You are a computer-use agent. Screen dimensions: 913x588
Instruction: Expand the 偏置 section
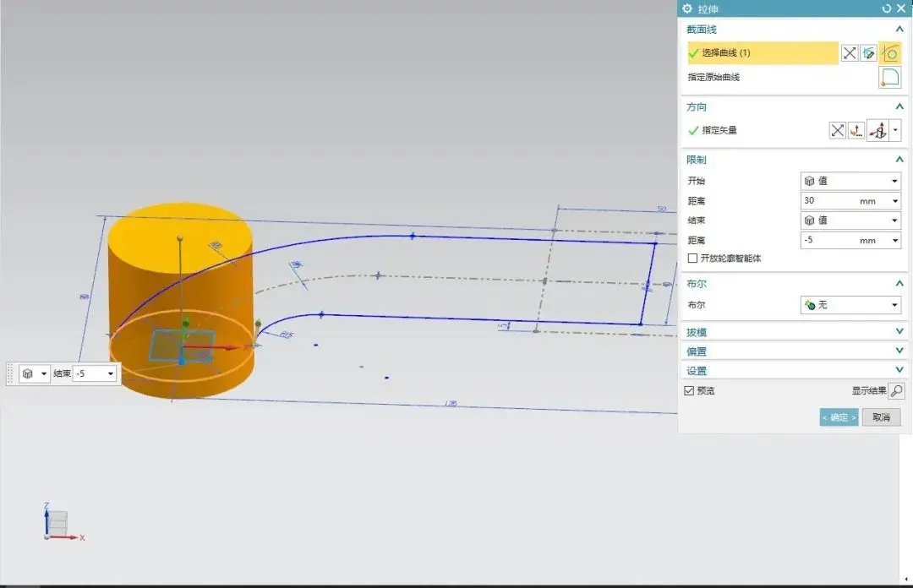899,351
